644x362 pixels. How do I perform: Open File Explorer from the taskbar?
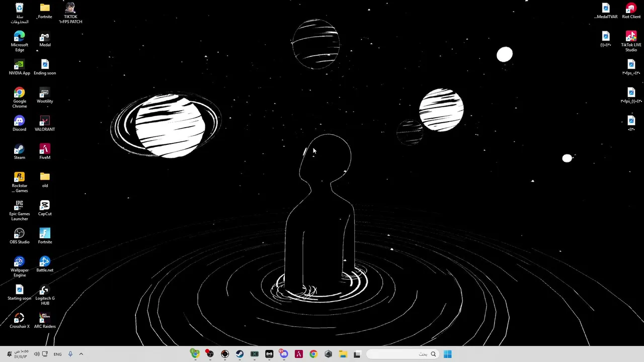coord(343,354)
